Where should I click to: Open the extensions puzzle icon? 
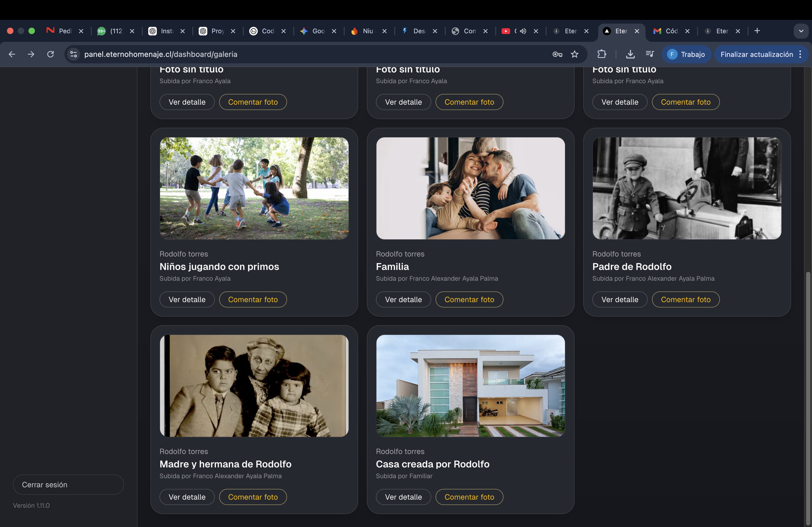pos(601,54)
